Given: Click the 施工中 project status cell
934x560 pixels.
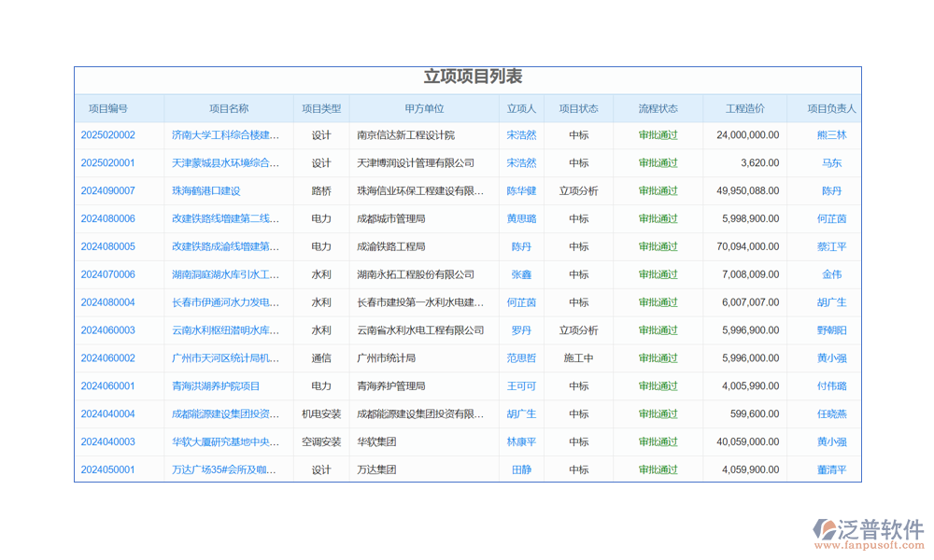Looking at the screenshot, I should coord(578,358).
